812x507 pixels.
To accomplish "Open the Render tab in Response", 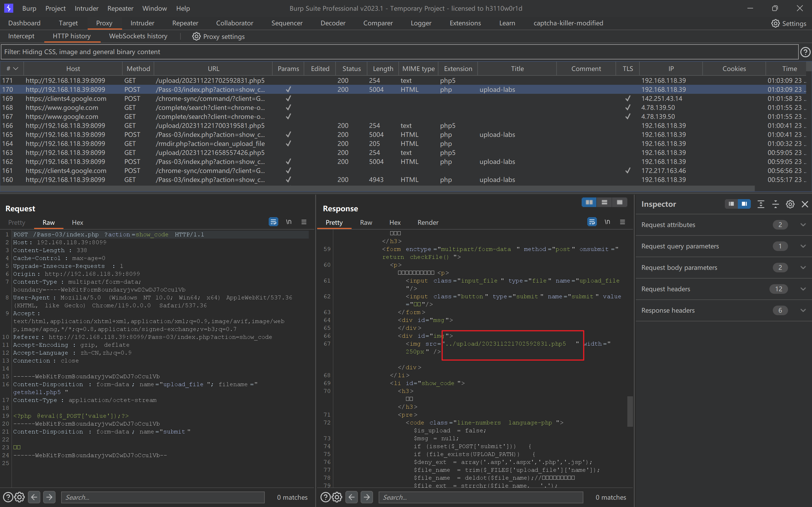I will click(428, 222).
